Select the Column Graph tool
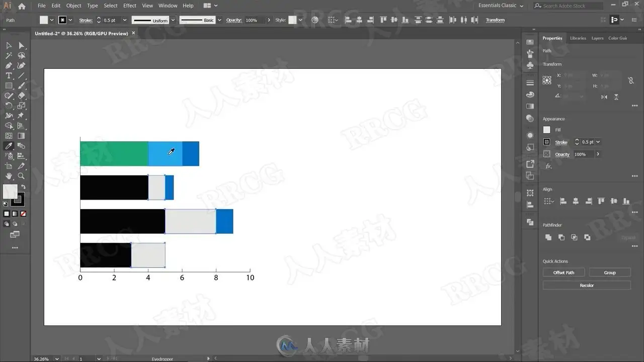The height and width of the screenshot is (362, 644). pyautogui.click(x=21, y=156)
